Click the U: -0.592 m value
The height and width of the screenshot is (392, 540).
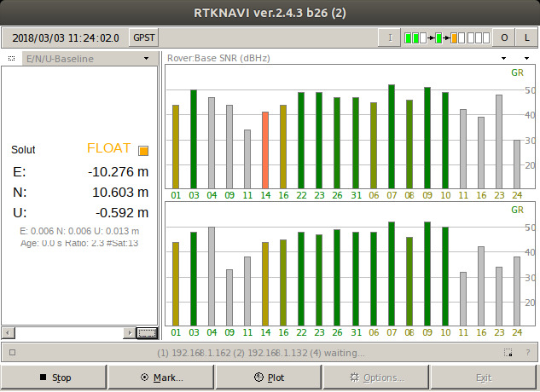tap(122, 213)
